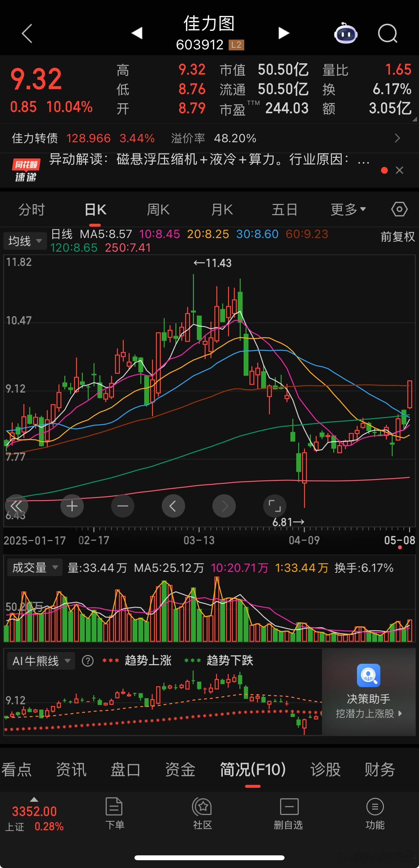419x868 pixels.
Task: Tap 05-08 date on time axis
Action: pos(400,540)
